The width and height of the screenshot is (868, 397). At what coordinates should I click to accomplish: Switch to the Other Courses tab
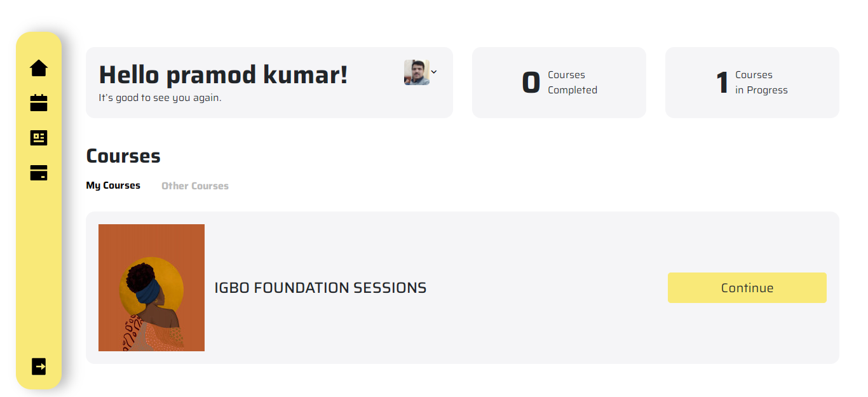(195, 186)
